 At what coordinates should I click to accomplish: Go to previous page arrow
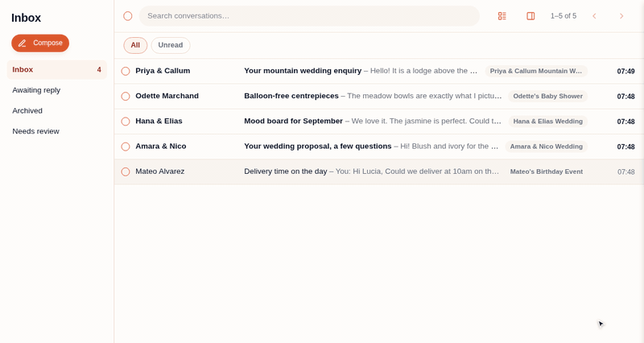click(x=594, y=16)
